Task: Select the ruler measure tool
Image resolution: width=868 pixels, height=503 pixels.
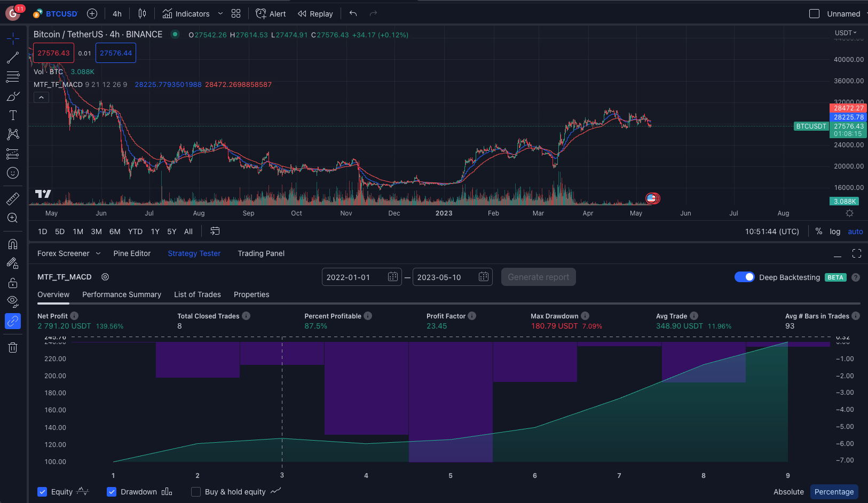Action: tap(13, 198)
